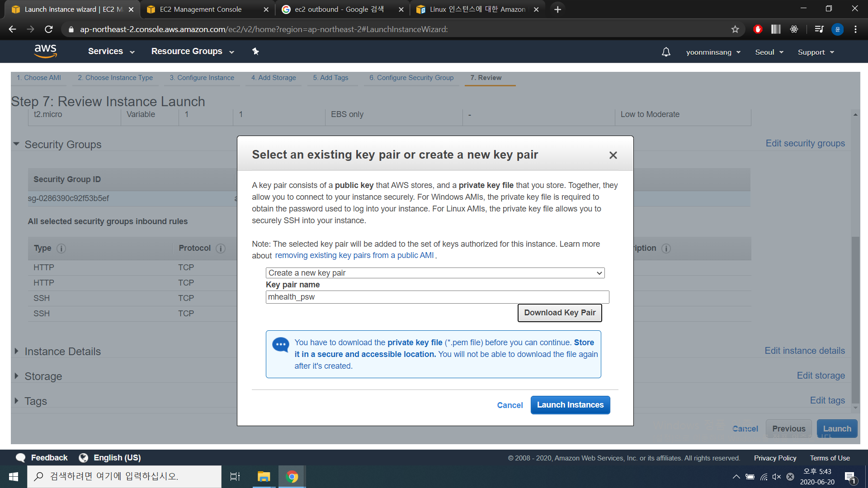
Task: Open the Create a new key pair dropdown
Action: coord(435,273)
